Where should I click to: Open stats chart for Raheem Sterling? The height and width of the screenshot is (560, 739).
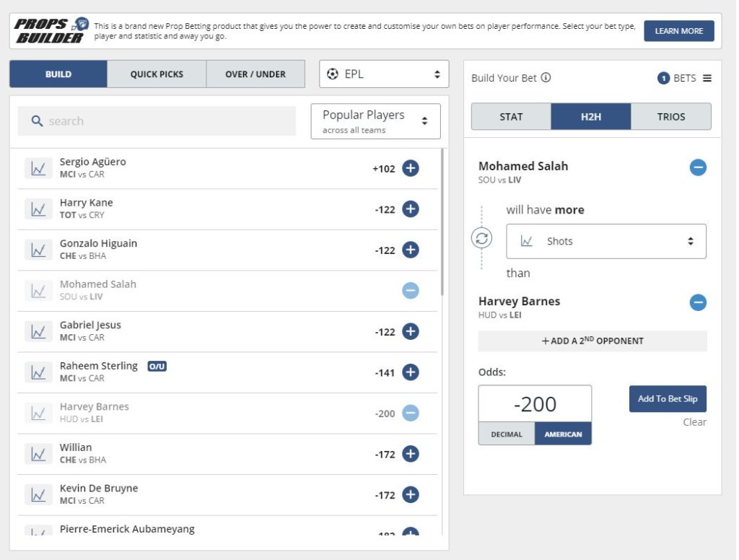[38, 372]
